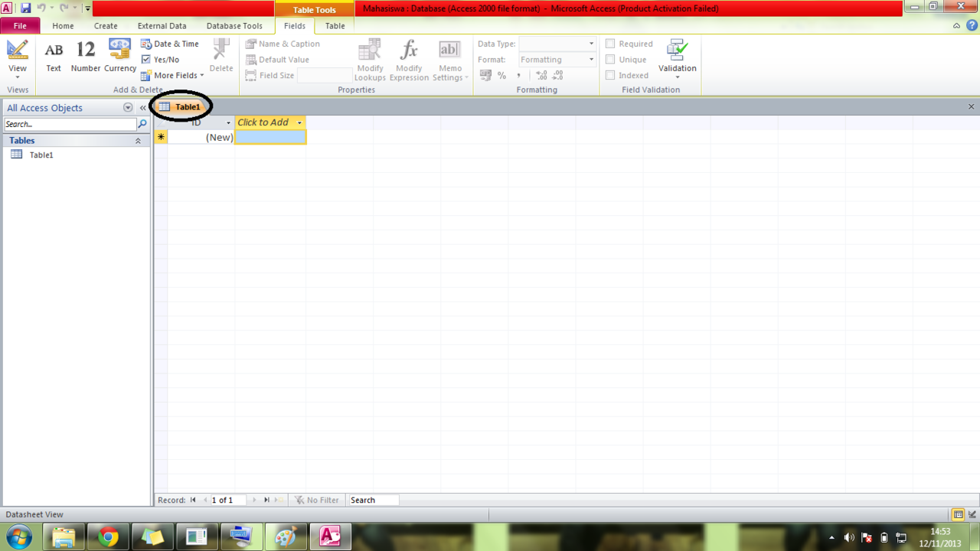Switch to Design View status bar icon
The height and width of the screenshot is (551, 980).
972,515
